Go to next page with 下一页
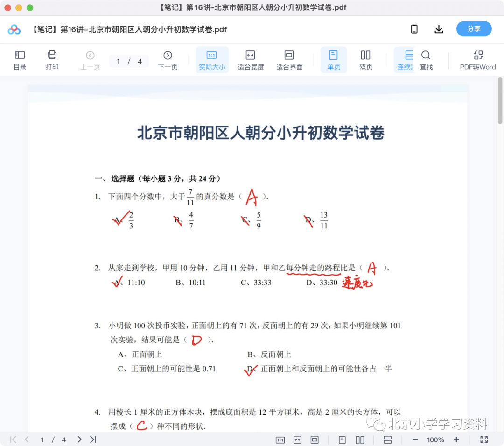The height and width of the screenshot is (446, 504). [x=168, y=60]
